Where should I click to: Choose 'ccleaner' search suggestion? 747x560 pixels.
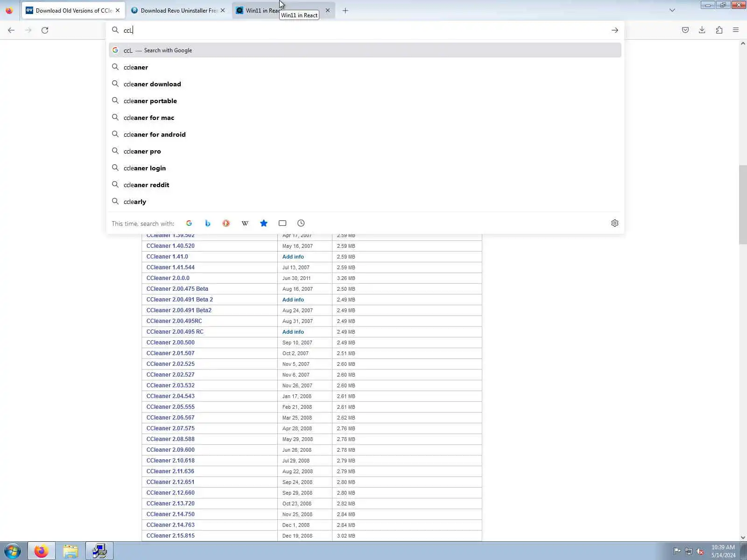[x=365, y=67]
